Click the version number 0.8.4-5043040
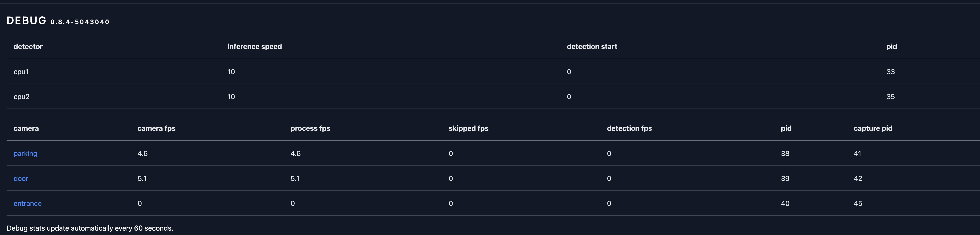 pyautogui.click(x=80, y=22)
